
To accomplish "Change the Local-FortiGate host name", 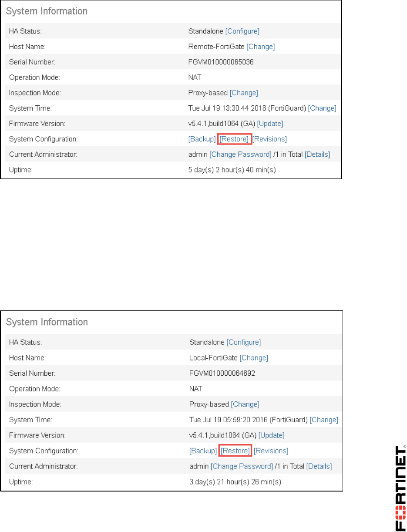I will 254,358.
